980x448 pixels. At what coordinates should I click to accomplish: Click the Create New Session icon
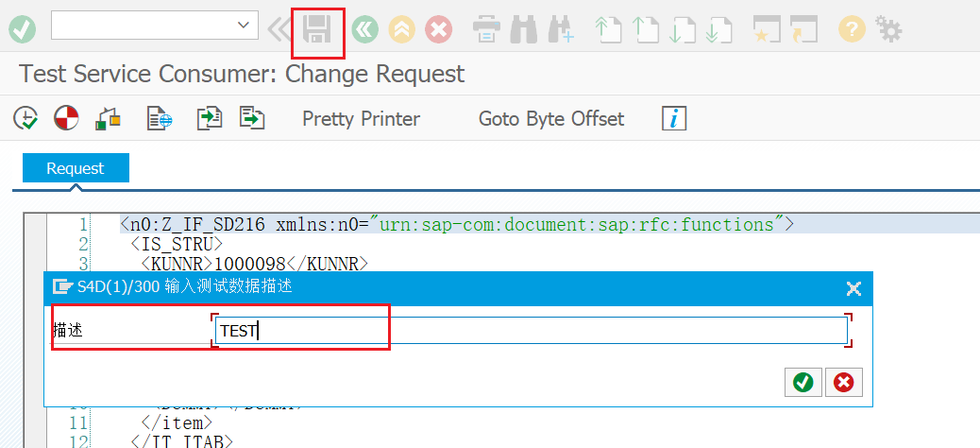pyautogui.click(x=767, y=29)
